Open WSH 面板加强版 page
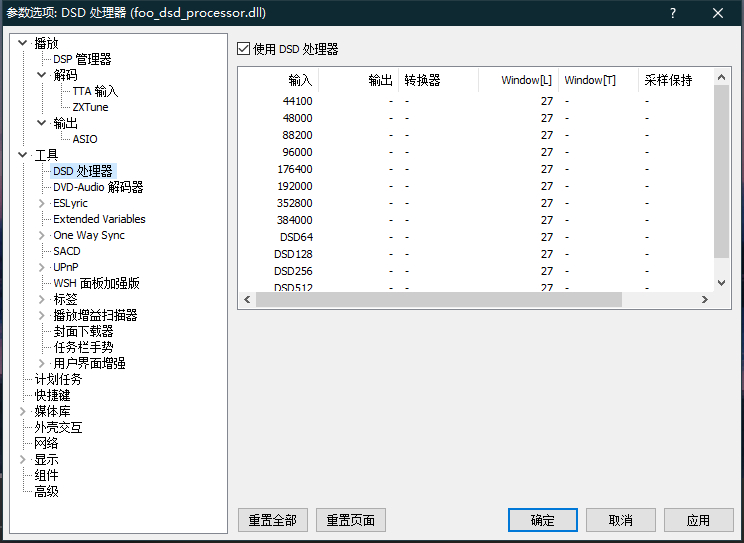 point(96,283)
